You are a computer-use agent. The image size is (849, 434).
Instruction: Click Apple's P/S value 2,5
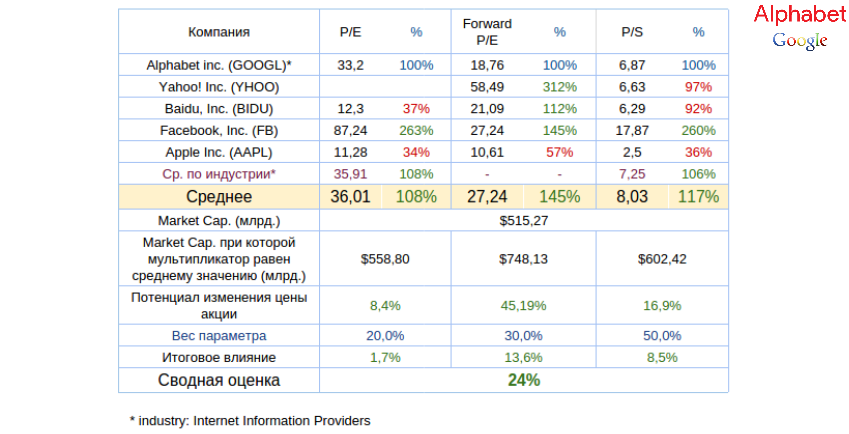click(x=632, y=152)
